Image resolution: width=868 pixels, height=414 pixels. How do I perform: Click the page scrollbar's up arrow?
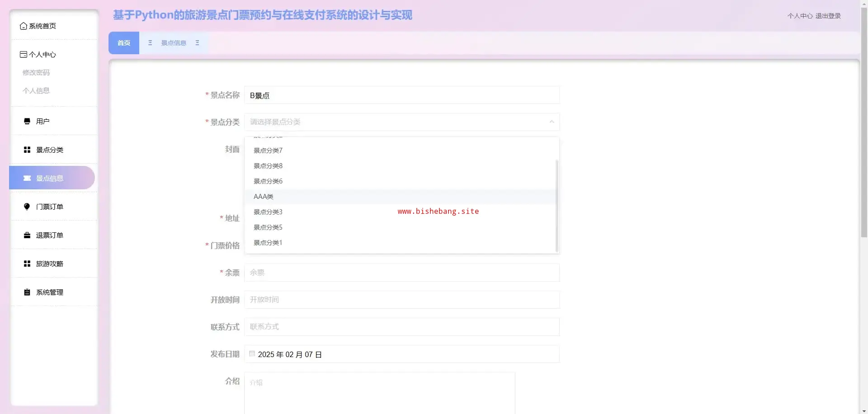864,3
